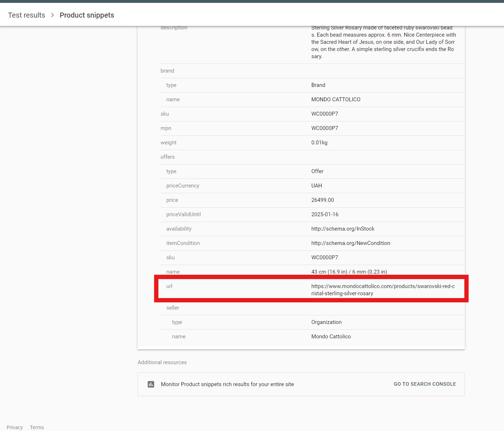Select the seller type value Organization

coord(326,322)
